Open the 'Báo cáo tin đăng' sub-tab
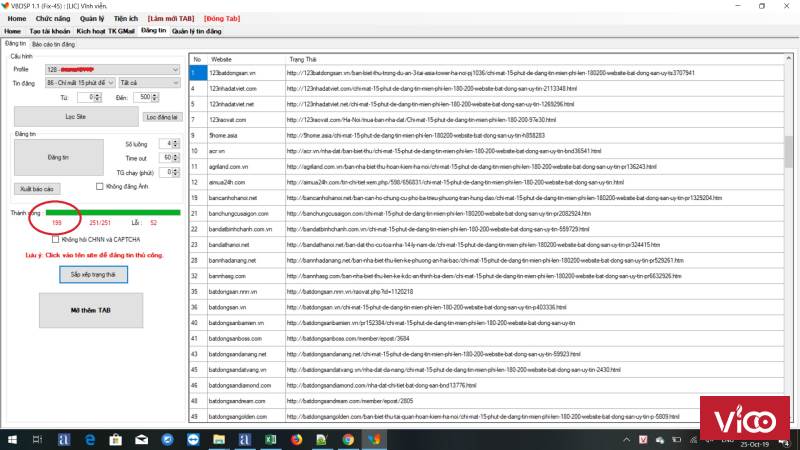The image size is (800, 450). [x=53, y=44]
